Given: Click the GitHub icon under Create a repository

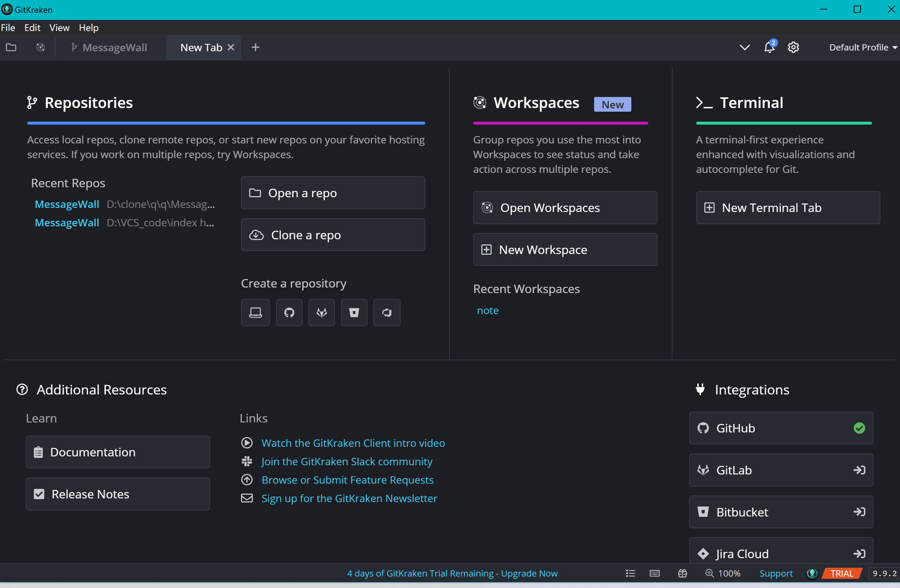Looking at the screenshot, I should pos(289,312).
